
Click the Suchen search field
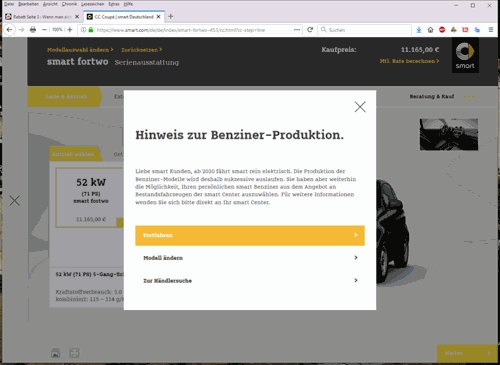365,30
